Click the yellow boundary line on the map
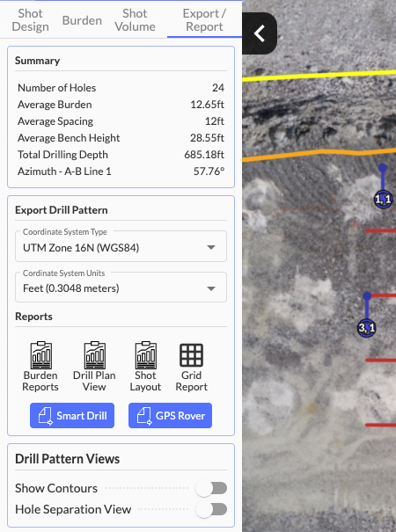Screen dimensions: 396x532 [x=319, y=76]
